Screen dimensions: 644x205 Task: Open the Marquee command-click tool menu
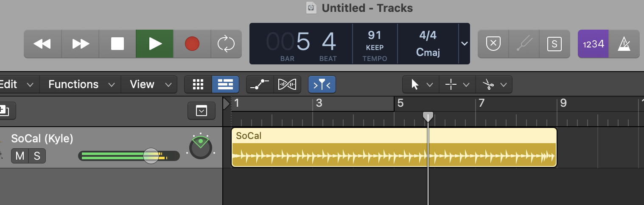pyautogui.click(x=457, y=84)
